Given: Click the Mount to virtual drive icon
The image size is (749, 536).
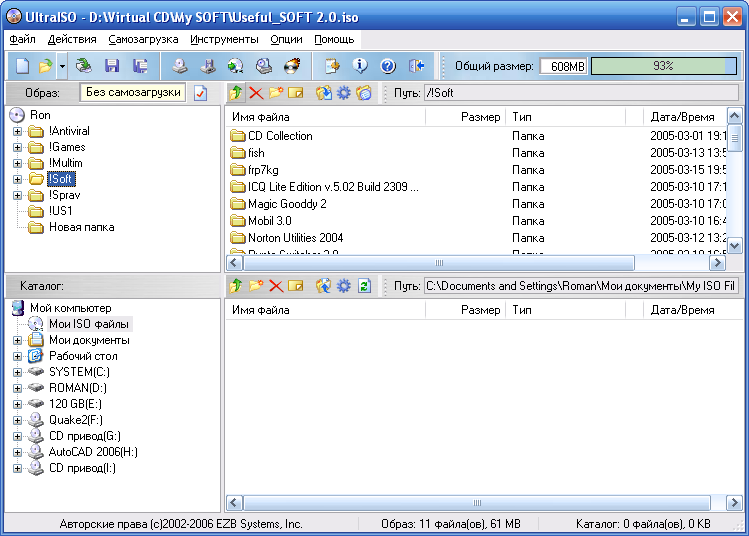Looking at the screenshot, I should pyautogui.click(x=264, y=66).
